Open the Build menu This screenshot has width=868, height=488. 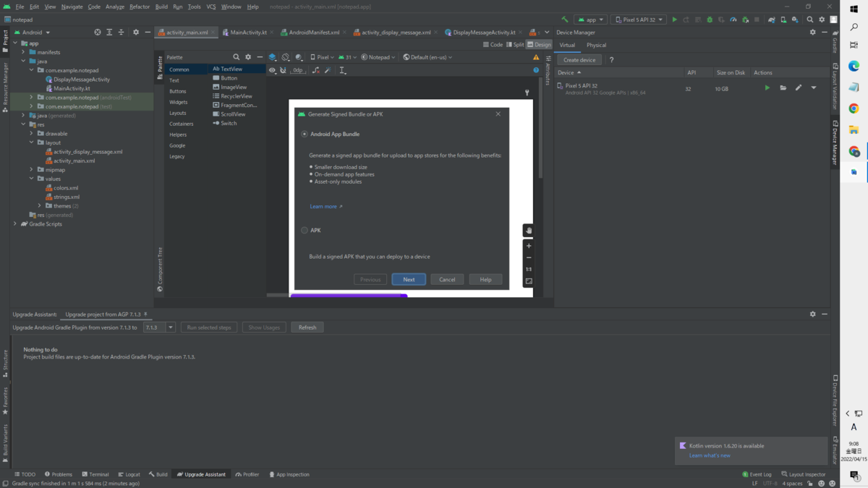pos(161,7)
